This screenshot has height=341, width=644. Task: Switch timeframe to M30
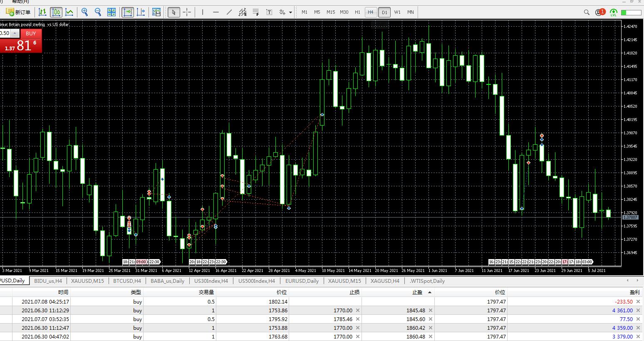[x=344, y=12]
